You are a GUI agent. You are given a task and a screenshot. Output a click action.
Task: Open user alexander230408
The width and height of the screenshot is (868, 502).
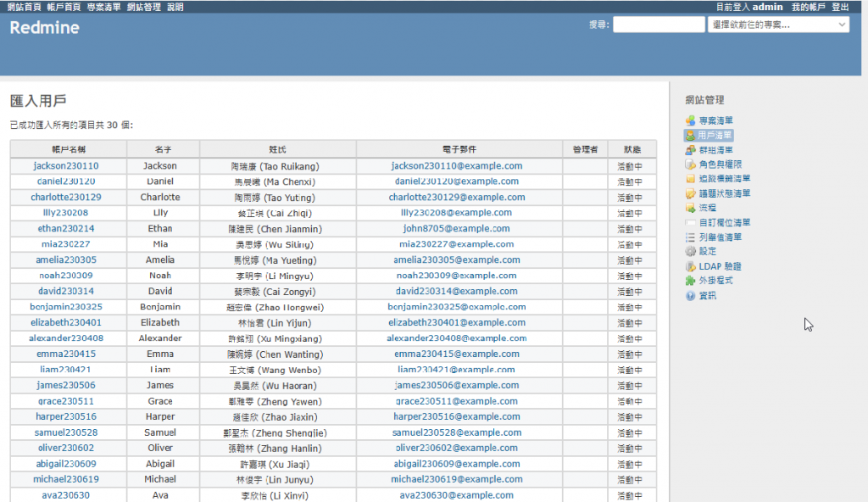(66, 338)
